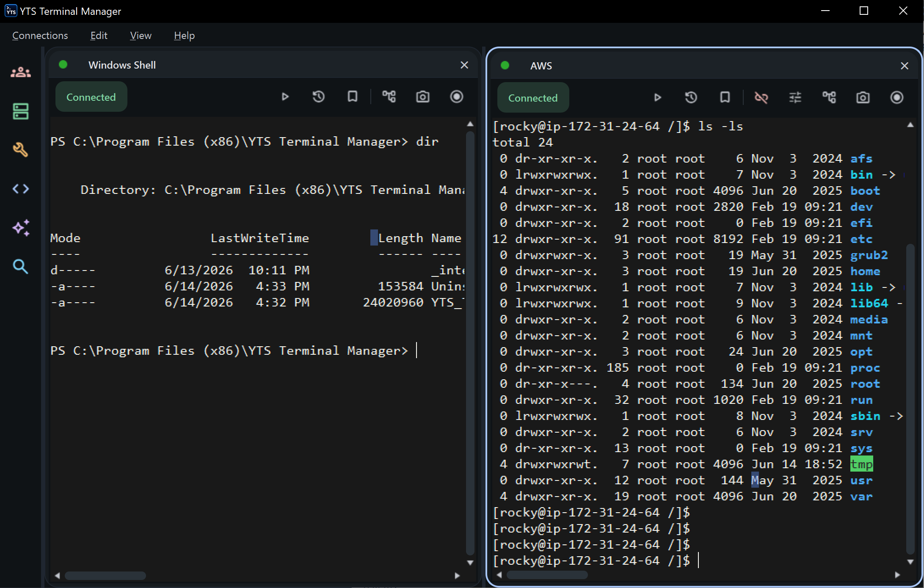
Task: Open the search sidebar icon
Action: [20, 266]
